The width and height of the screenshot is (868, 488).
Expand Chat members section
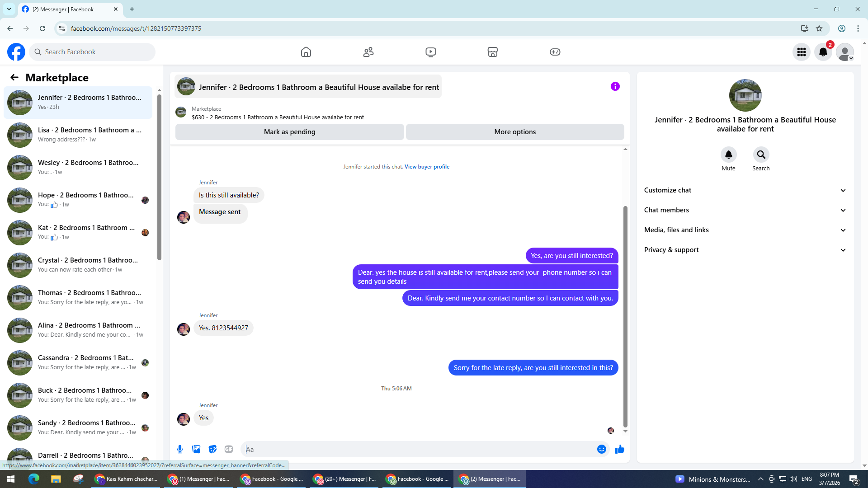pos(745,210)
